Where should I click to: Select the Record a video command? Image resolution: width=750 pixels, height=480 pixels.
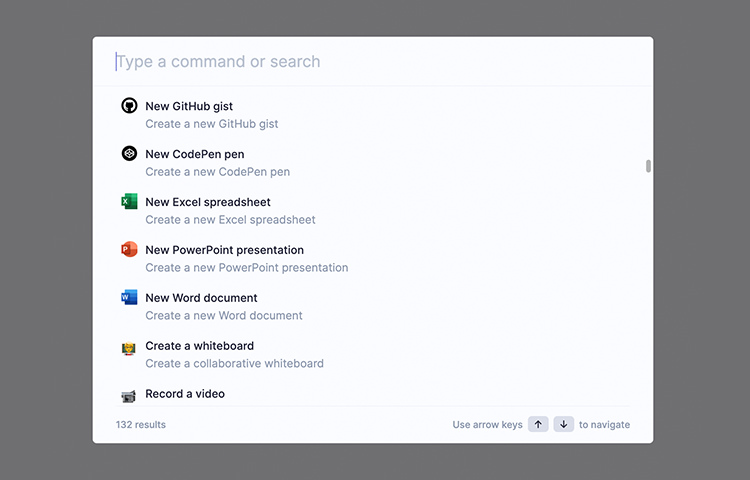373,393
